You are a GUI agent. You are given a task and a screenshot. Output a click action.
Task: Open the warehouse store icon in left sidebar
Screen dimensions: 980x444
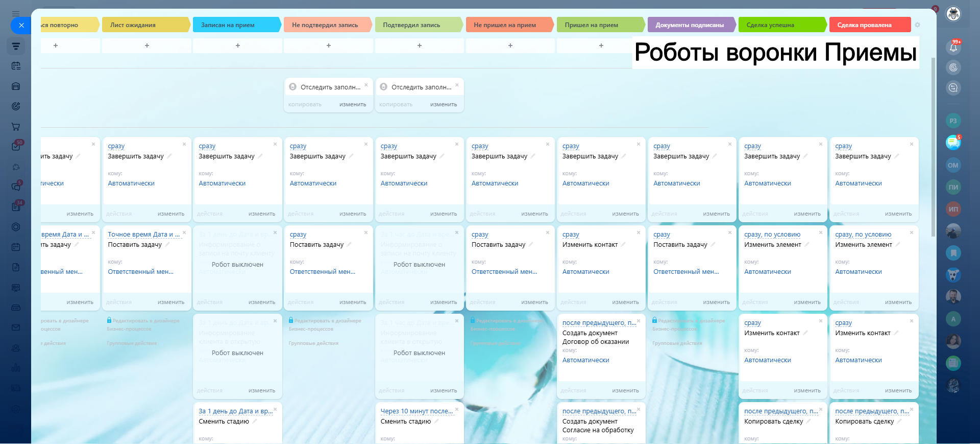click(x=16, y=86)
